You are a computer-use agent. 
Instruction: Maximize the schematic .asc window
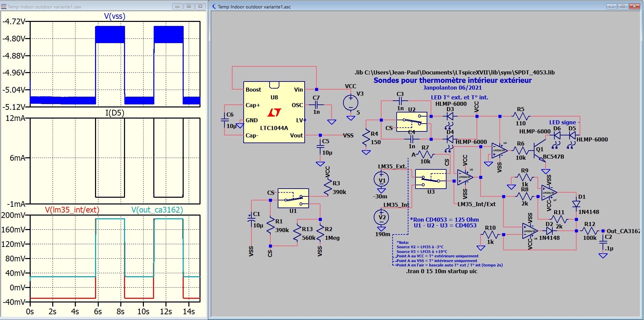click(x=623, y=6)
